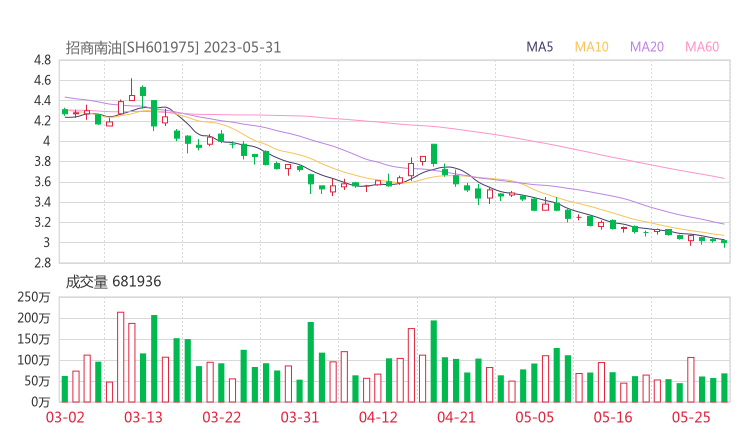Click the 150万 volume axis label
The width and height of the screenshot is (740, 440).
click(x=33, y=339)
